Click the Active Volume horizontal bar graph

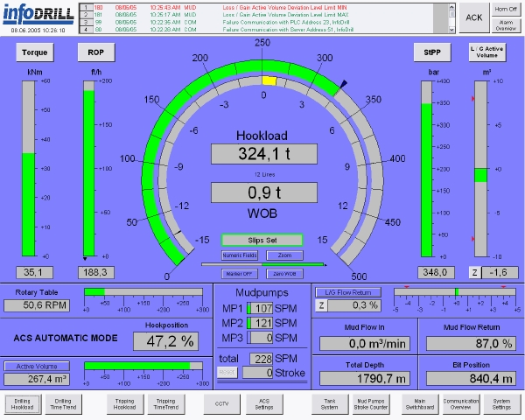tap(143, 366)
